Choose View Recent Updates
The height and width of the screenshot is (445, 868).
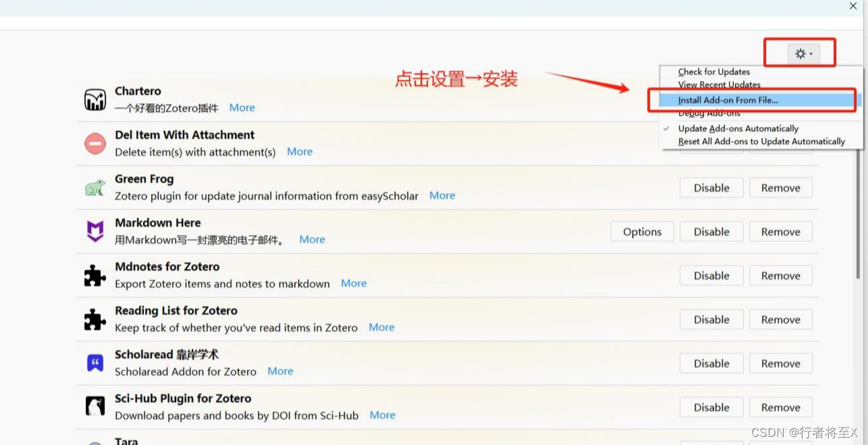tap(719, 84)
